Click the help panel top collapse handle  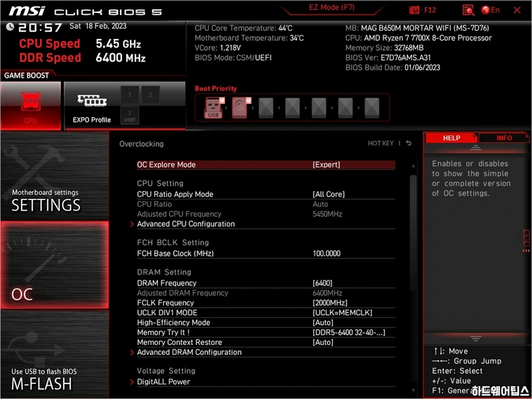point(475,148)
